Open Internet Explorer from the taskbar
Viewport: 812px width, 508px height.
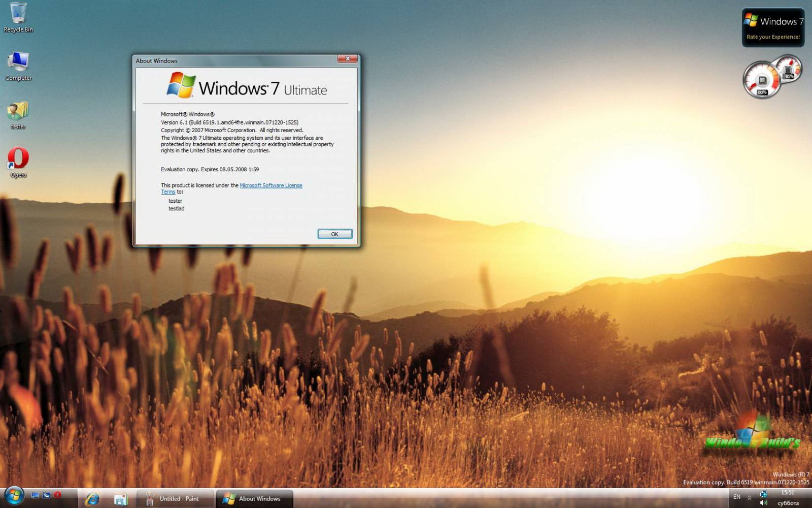tap(92, 499)
